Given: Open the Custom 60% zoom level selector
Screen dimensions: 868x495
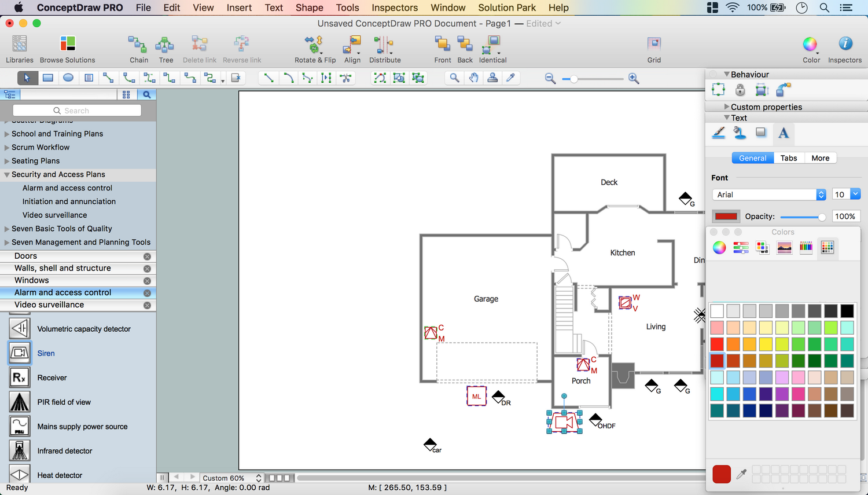Looking at the screenshot, I should (231, 478).
